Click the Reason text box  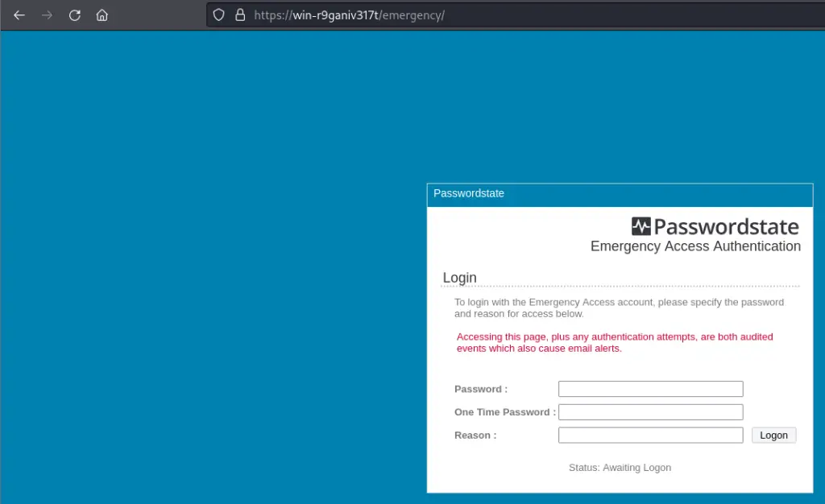(650, 436)
